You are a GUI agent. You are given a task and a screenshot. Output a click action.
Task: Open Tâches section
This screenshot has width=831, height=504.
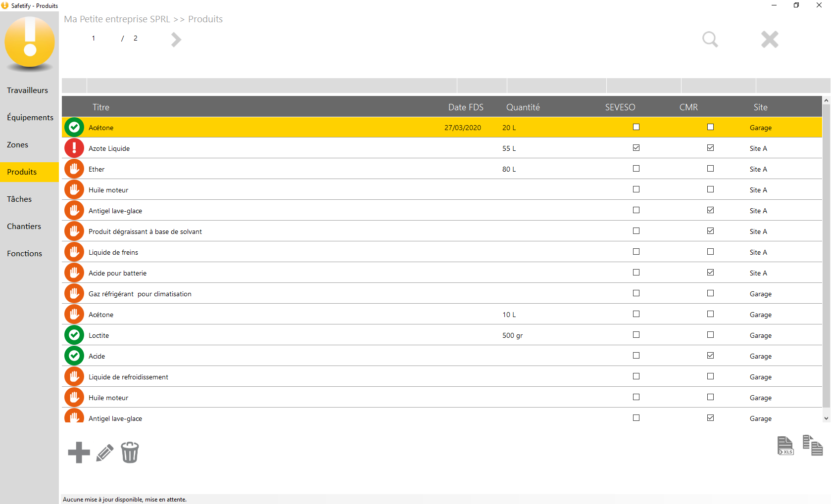click(x=29, y=199)
